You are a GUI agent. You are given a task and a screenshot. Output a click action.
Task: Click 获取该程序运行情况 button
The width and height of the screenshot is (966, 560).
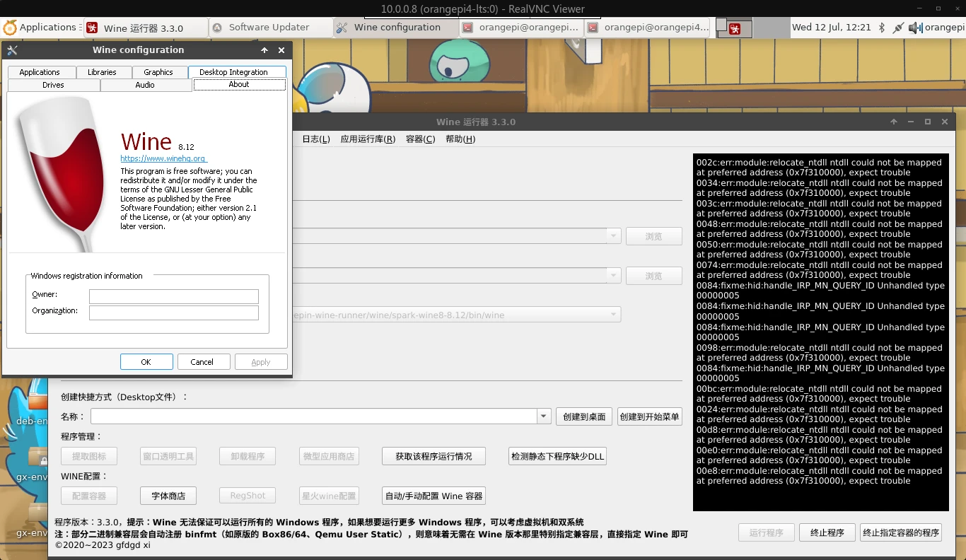point(433,456)
